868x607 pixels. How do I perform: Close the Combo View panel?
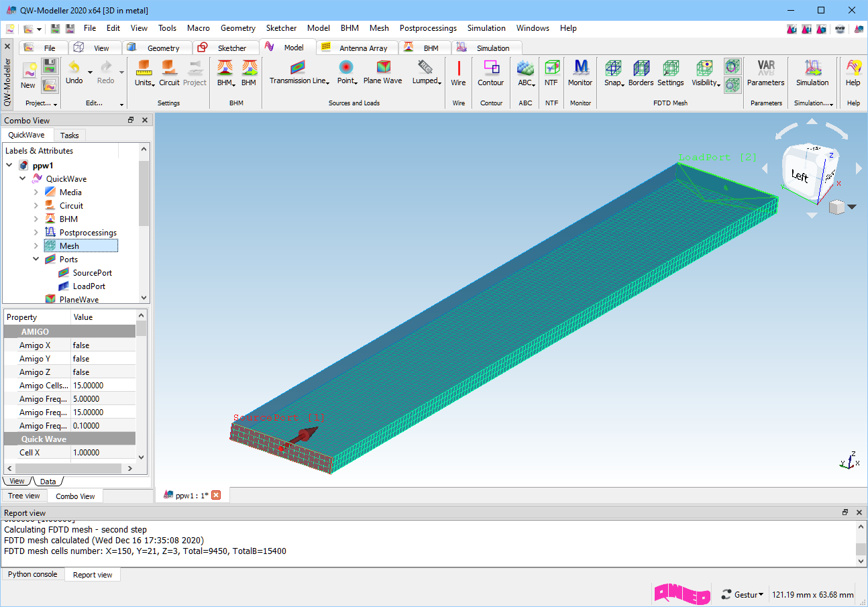pyautogui.click(x=145, y=120)
